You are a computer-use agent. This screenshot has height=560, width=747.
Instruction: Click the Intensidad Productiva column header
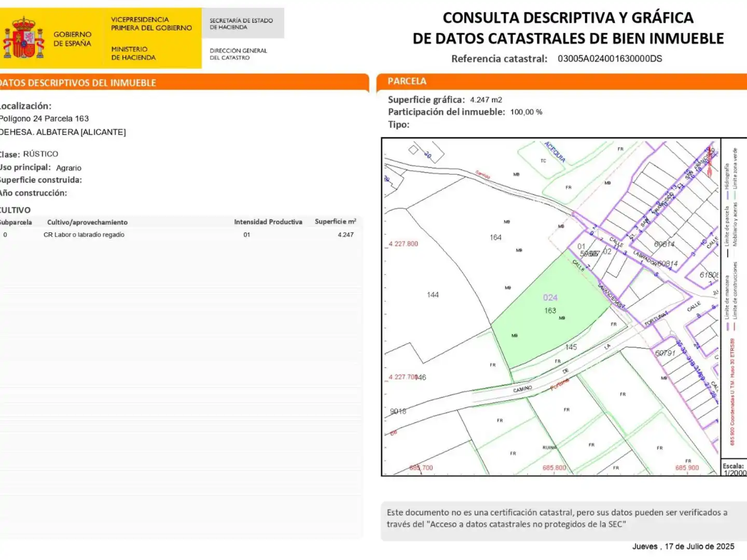click(268, 222)
